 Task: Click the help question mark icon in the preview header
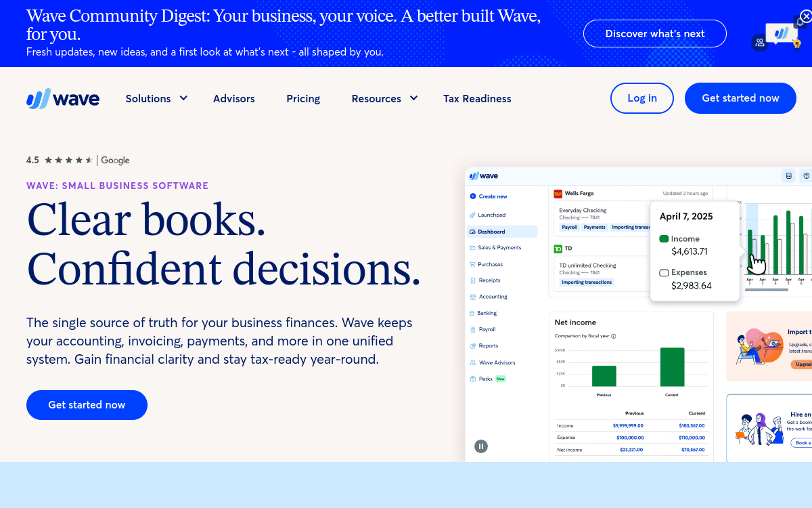(x=806, y=176)
